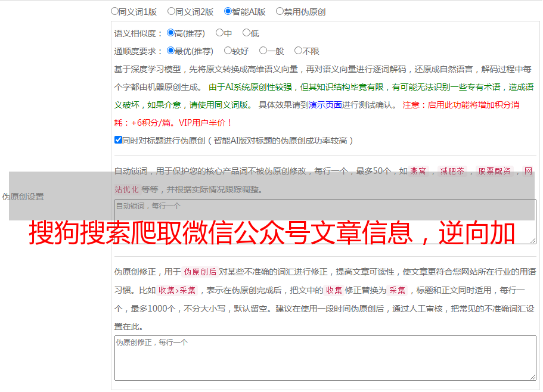The width and height of the screenshot is (543, 392).
Task: Click the 收集>采集 example tag
Action: click(177, 290)
